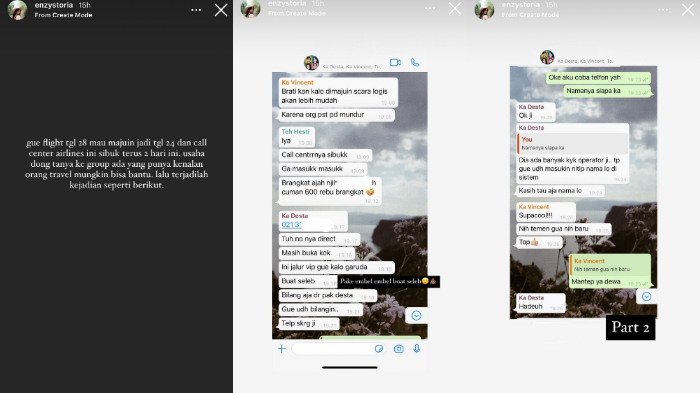Tap the plus attachment icon
This screenshot has height=393, width=700.
282,348
